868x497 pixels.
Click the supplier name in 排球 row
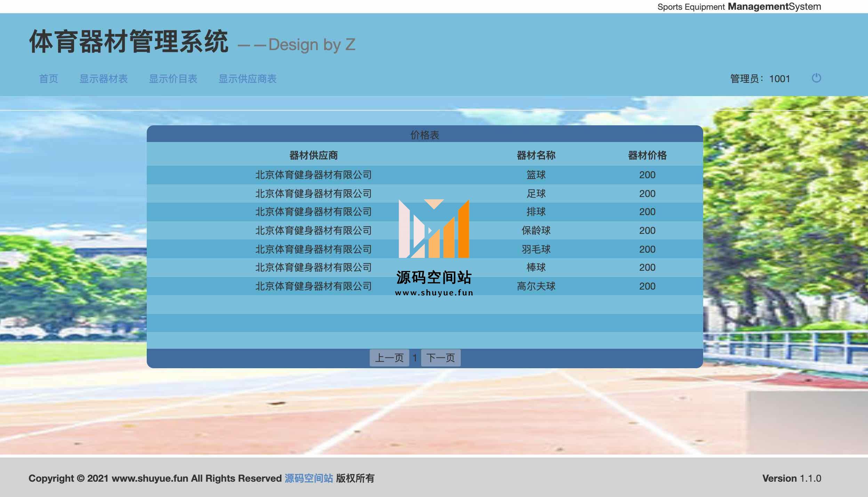coord(313,212)
